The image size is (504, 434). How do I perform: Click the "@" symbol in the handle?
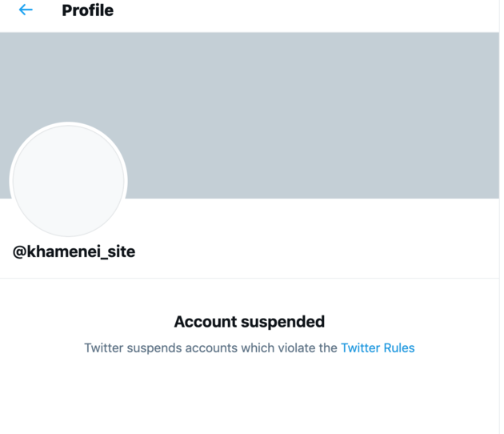coord(20,251)
